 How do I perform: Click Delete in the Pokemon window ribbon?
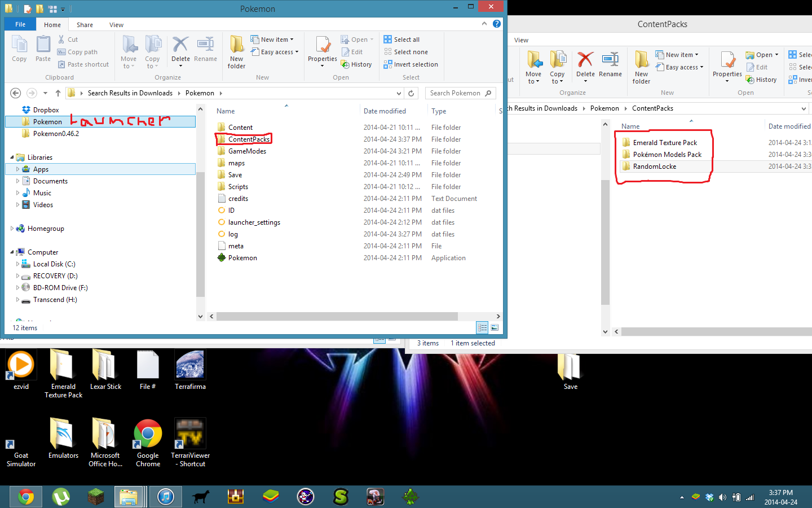(x=180, y=49)
